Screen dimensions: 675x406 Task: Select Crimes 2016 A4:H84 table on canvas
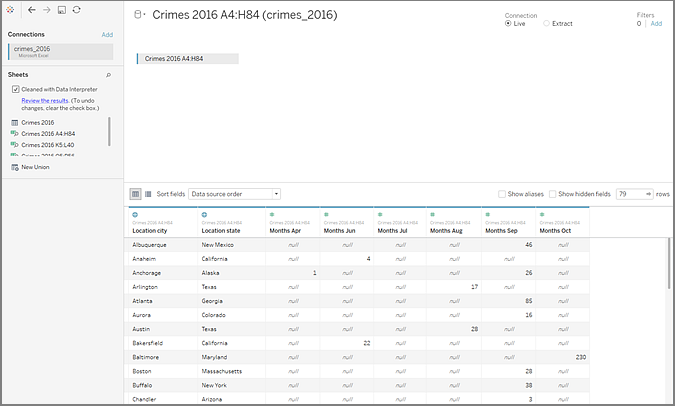tap(188, 59)
